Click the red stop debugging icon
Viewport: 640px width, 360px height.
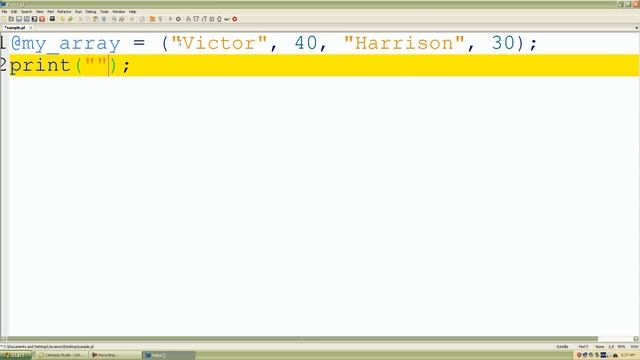pyautogui.click(x=235, y=19)
